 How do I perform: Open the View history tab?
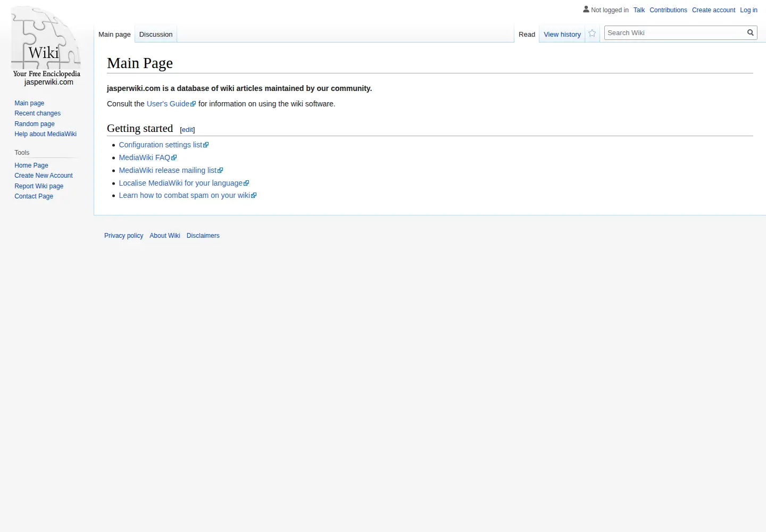click(x=562, y=34)
